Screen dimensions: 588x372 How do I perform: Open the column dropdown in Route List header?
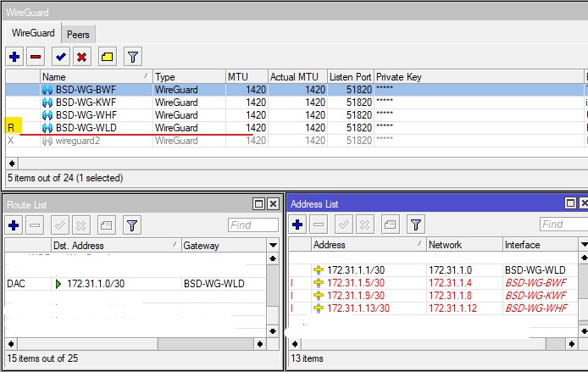coord(274,246)
